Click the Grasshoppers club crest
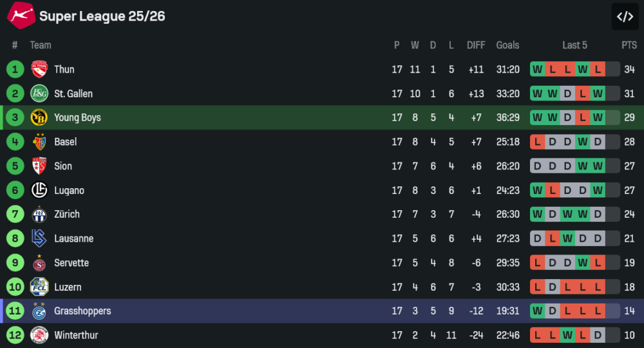This screenshot has width=644, height=348. 39,311
